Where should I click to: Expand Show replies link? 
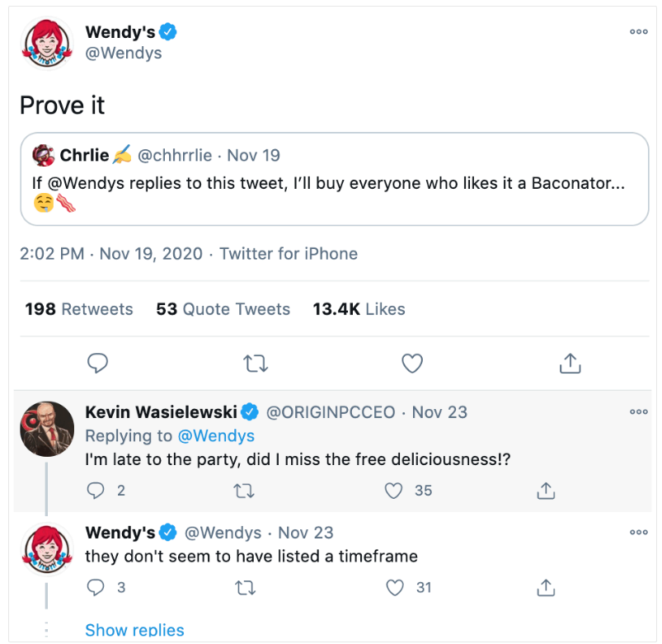134,630
